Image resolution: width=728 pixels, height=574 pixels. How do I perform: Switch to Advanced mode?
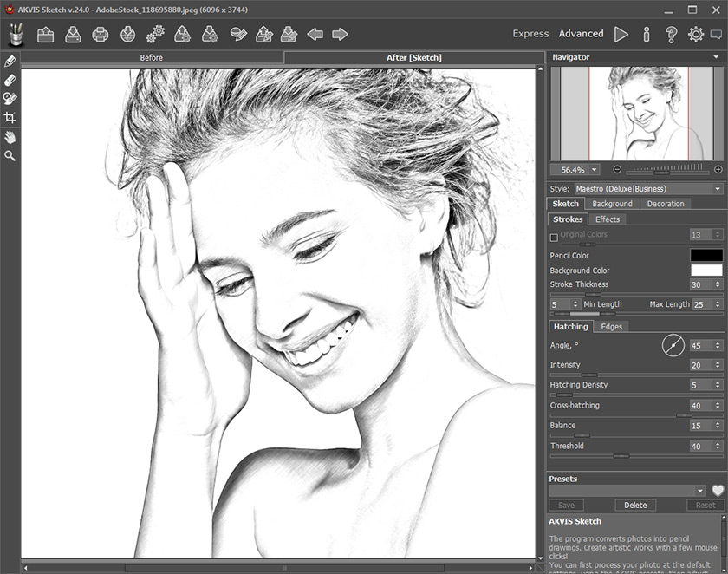click(x=581, y=34)
